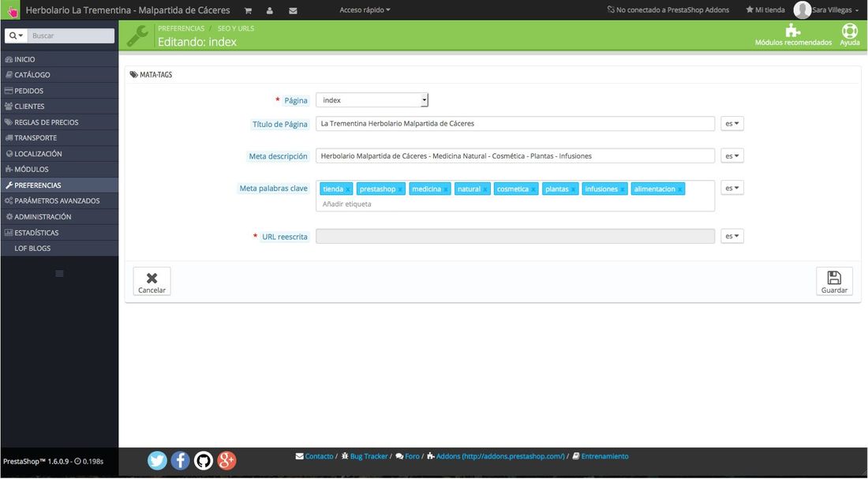Screen dimensions: 868x479
Task: Open REGLAS DE PRECIOS in sidebar
Action: pyautogui.click(x=59, y=122)
